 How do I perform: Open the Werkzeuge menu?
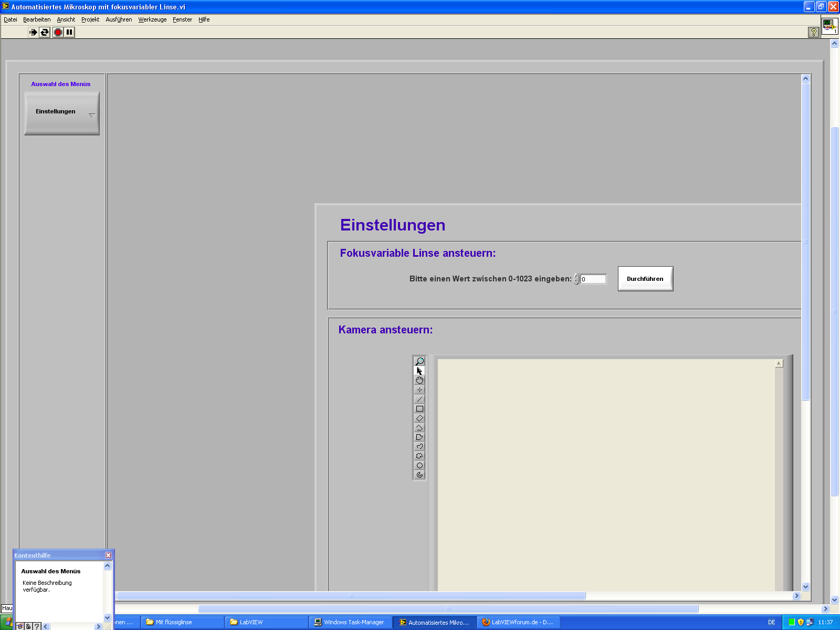coord(152,19)
